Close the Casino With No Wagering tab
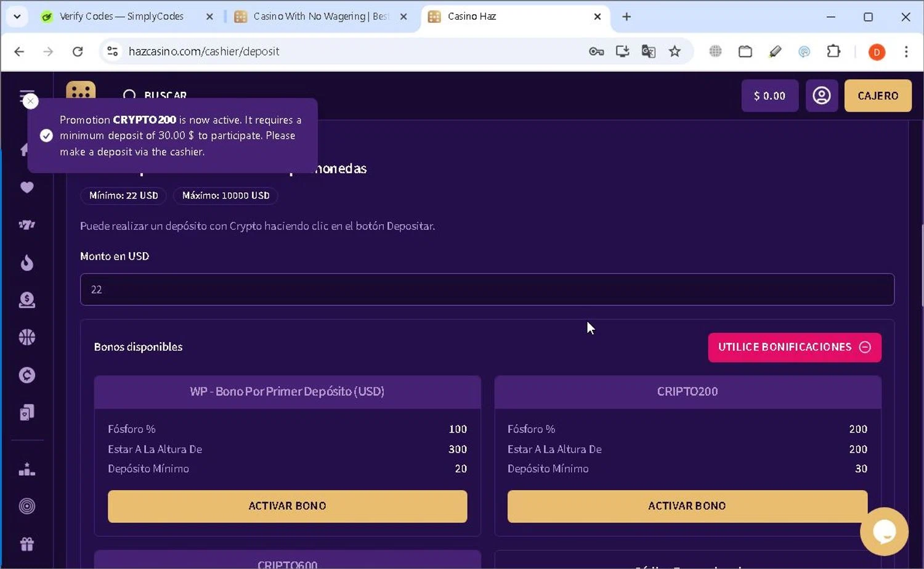This screenshot has height=569, width=924. point(403,17)
